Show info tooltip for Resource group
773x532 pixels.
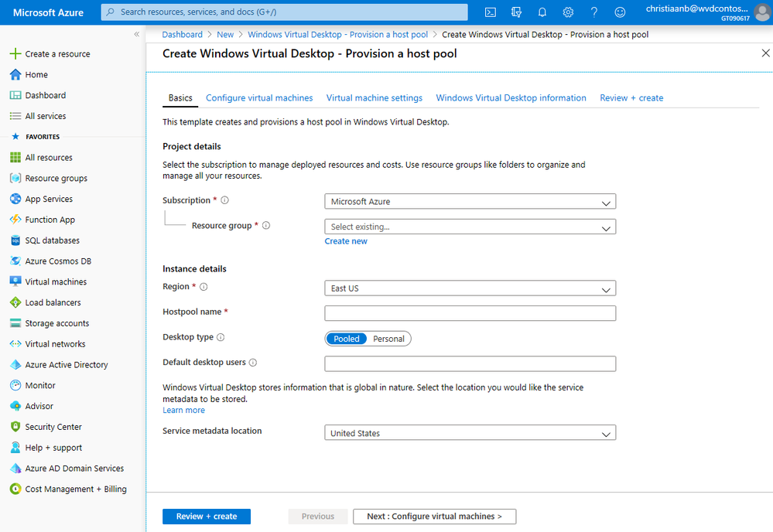point(266,225)
